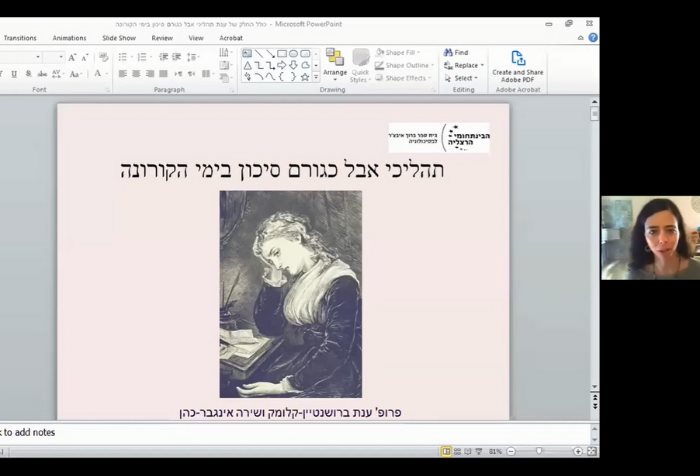
Task: Center the text
Action: tap(137, 74)
